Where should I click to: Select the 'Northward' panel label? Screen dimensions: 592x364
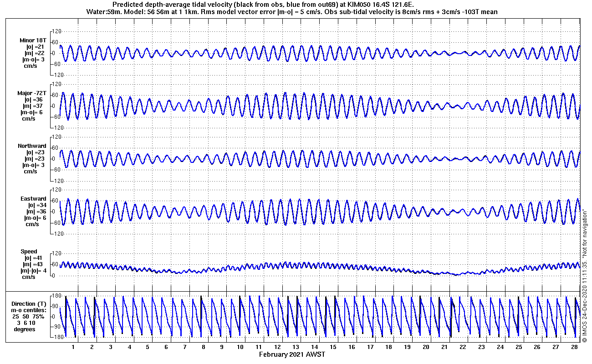click(x=32, y=146)
